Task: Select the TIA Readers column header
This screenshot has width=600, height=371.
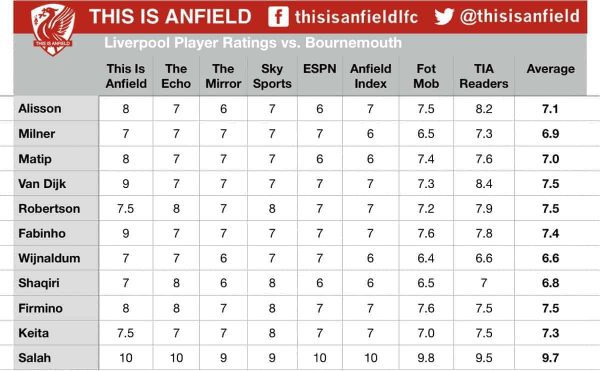Action: coord(484,76)
